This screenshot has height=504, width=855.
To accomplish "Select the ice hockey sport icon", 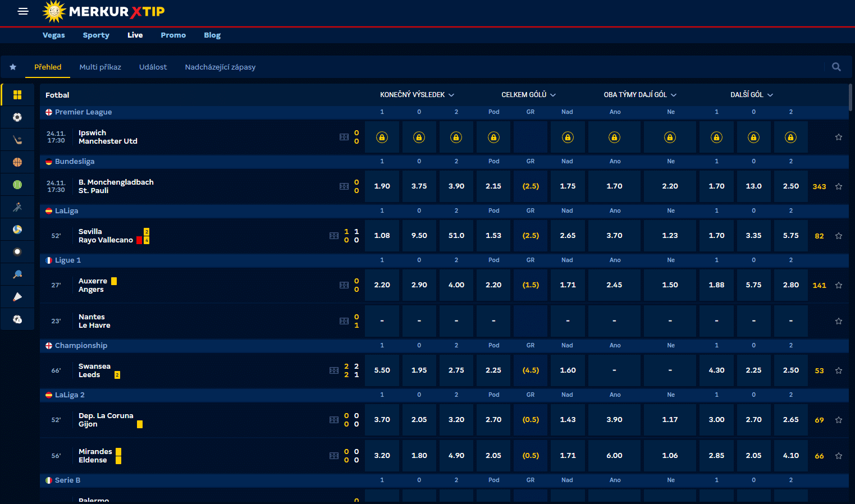I will (x=17, y=140).
